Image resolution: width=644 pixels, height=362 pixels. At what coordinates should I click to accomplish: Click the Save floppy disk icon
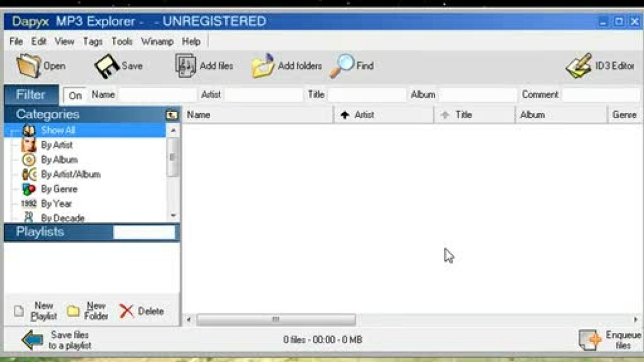pos(107,66)
